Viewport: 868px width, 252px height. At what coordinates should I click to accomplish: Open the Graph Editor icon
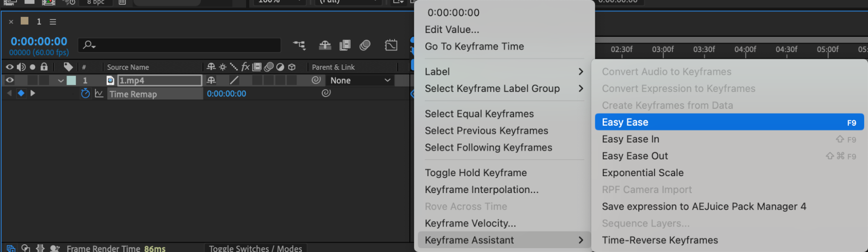391,45
